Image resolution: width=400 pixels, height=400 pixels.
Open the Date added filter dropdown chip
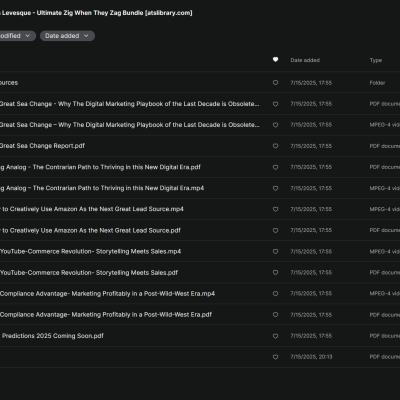click(67, 36)
